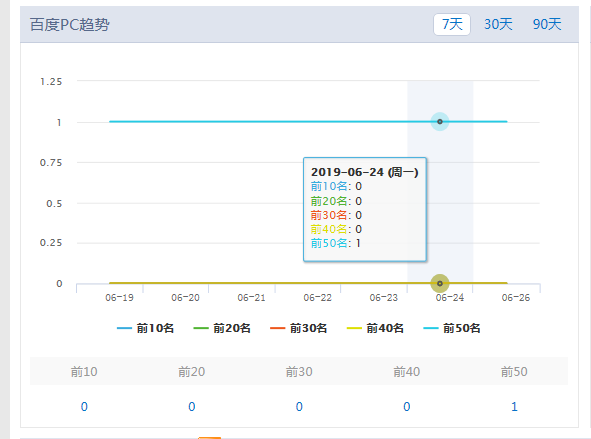Click the 06-19 date on the x-axis
This screenshot has width=591, height=439.
119,298
